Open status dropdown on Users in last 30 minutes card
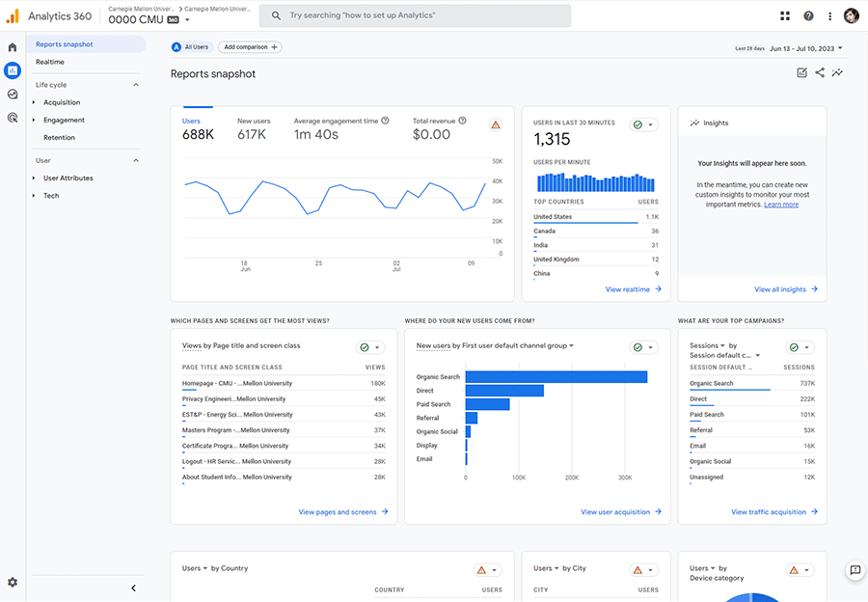 644,124
